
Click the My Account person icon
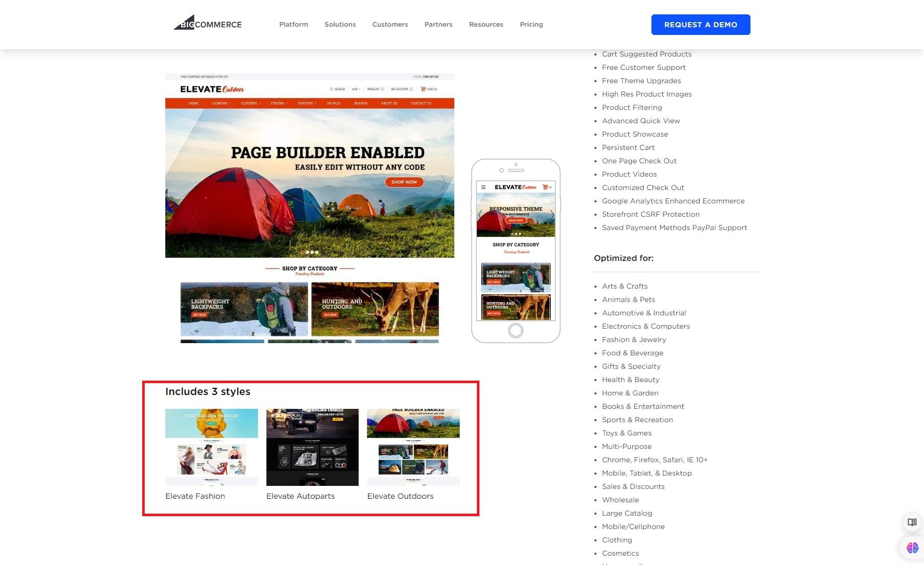[x=412, y=89]
